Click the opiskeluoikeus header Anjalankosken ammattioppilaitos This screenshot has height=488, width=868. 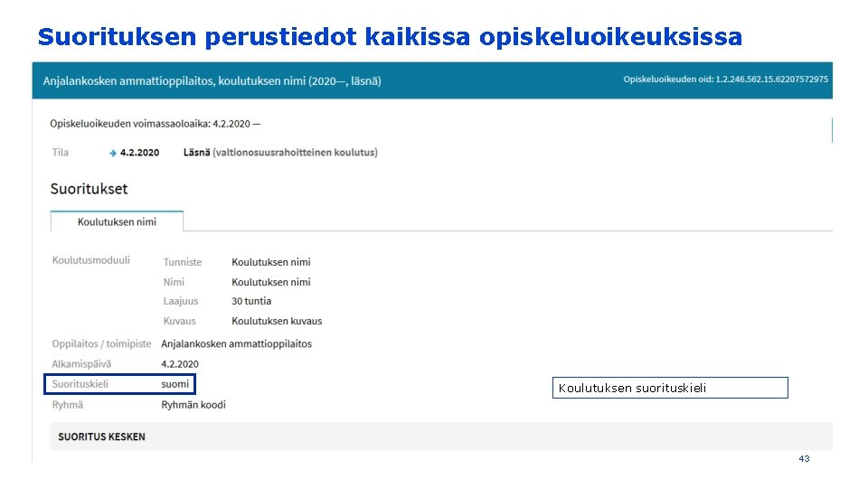pyautogui.click(x=212, y=80)
